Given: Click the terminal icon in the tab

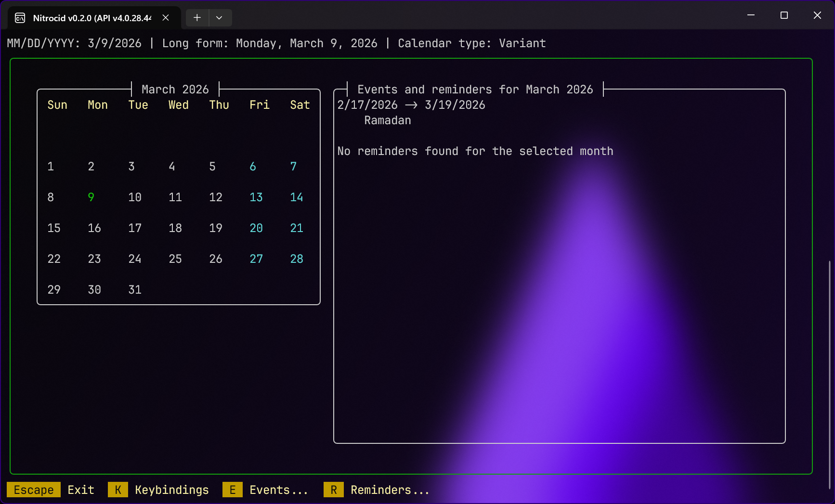Looking at the screenshot, I should click(20, 18).
